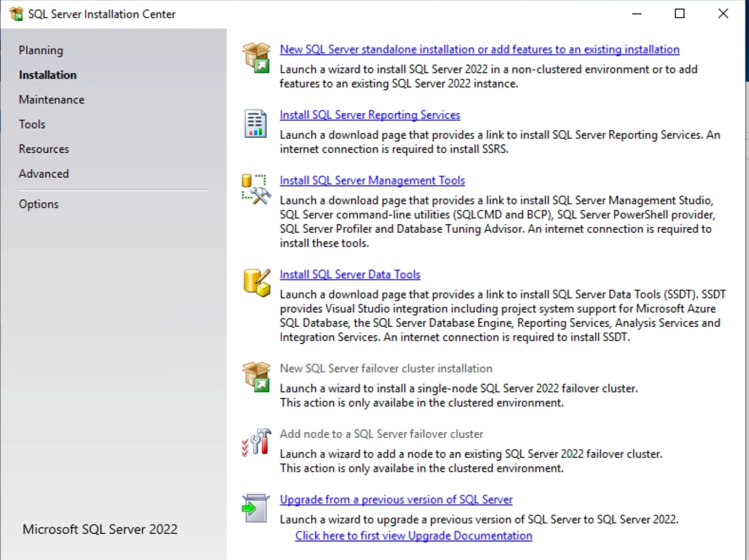
Task: Switch to the Maintenance section
Action: 52,99
